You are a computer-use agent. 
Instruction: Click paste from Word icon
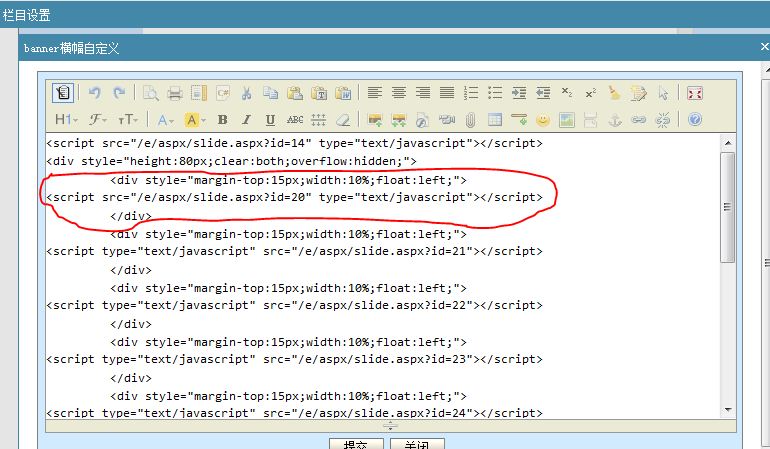[x=343, y=93]
